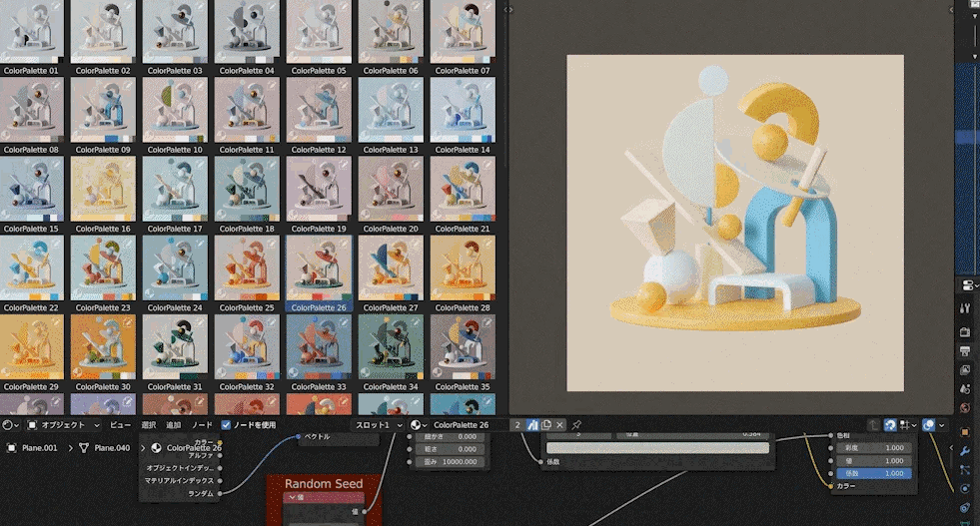Open the Object Constraints tab icon
Screen dimensions: 980x526
[965, 507]
